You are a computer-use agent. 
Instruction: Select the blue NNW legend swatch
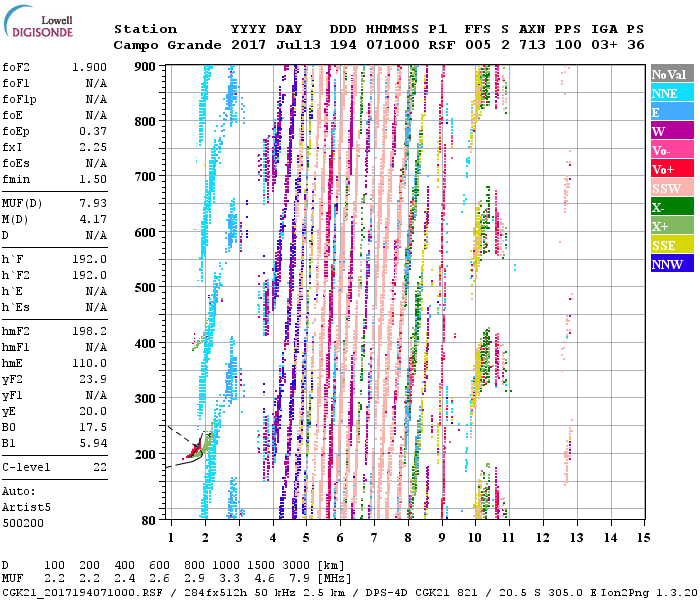670,264
